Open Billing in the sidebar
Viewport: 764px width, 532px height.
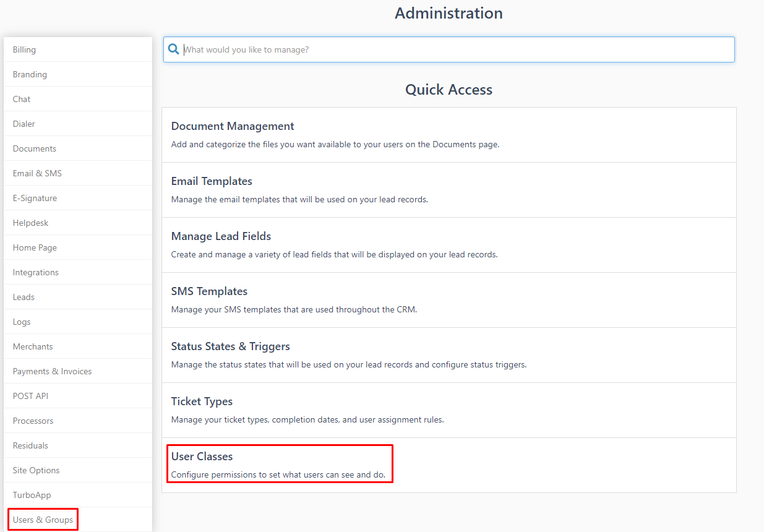[x=78, y=49]
